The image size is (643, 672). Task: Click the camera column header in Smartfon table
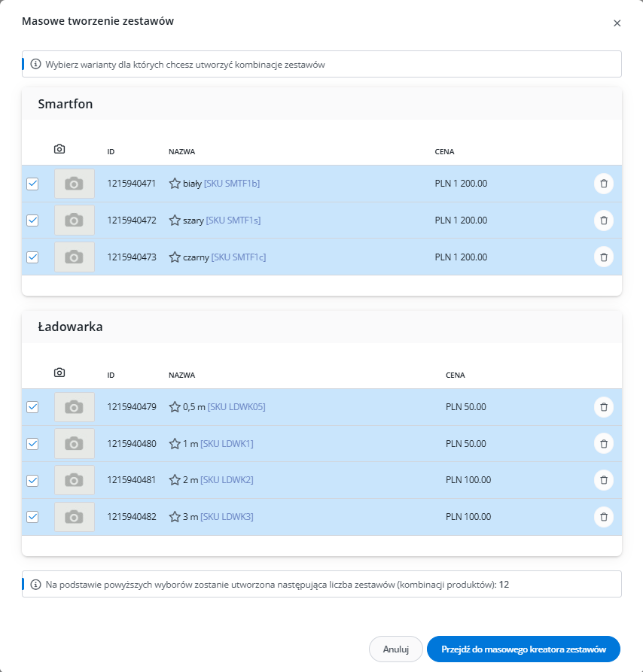click(59, 149)
